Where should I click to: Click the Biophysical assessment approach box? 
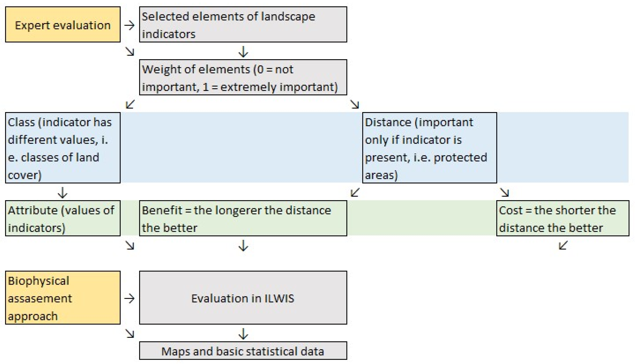pyautogui.click(x=63, y=297)
